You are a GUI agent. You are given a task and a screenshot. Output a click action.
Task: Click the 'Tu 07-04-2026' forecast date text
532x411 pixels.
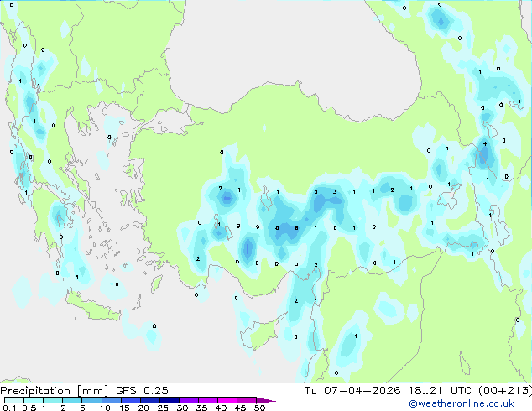[352, 391]
